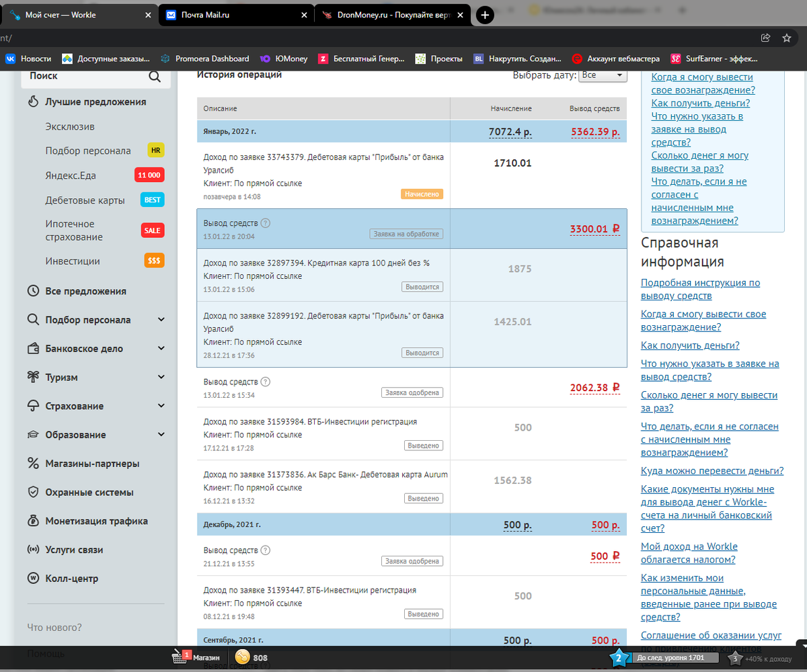Open new browser tab plus button
807x672 pixels.
(x=485, y=15)
